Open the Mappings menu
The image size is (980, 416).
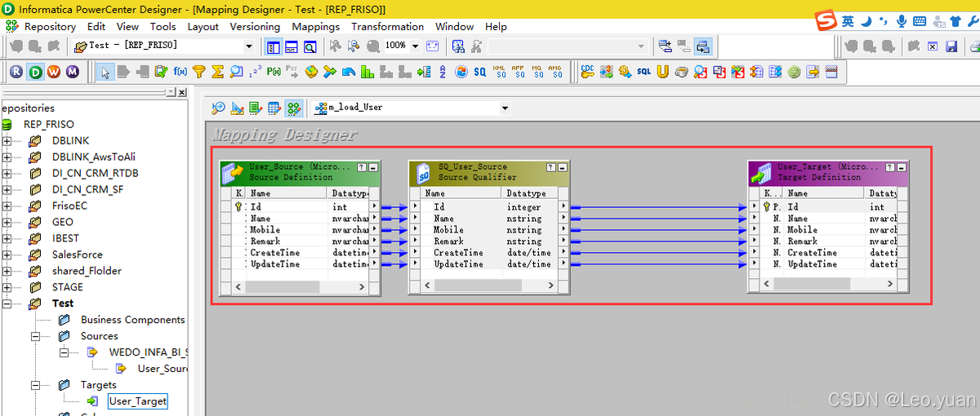tap(315, 27)
